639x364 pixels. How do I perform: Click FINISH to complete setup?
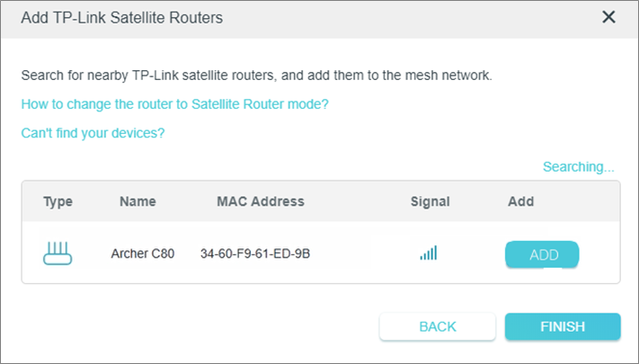point(563,326)
